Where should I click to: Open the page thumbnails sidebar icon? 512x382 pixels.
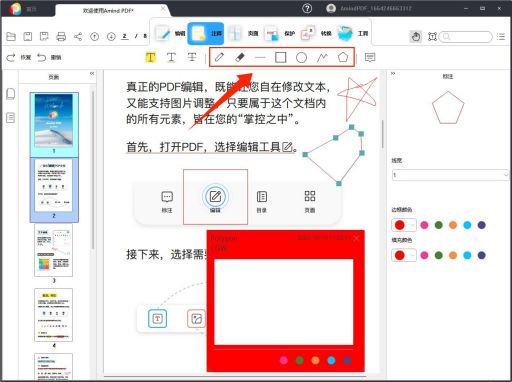point(11,94)
